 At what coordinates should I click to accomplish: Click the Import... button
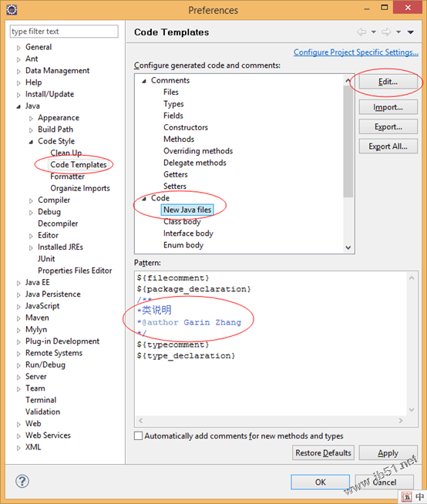[388, 107]
